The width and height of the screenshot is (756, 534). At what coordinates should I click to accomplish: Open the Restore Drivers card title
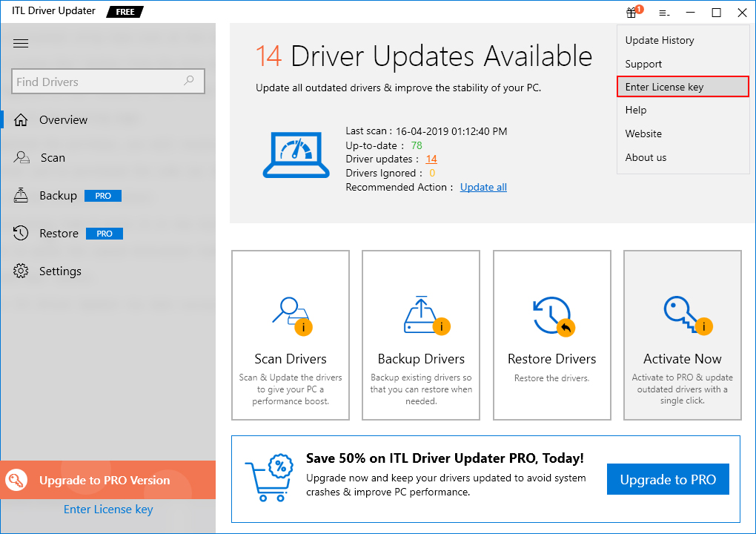coord(551,359)
